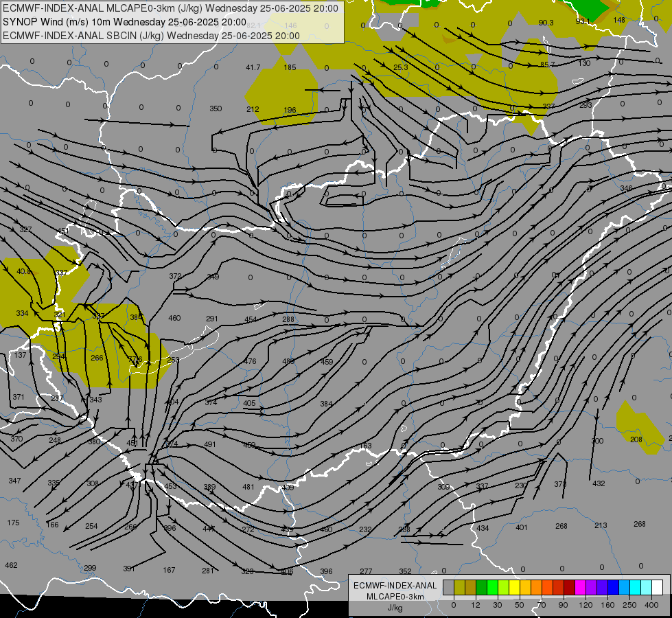The image size is (672, 618).
Task: Click the dark red legend swatch
Action: pyautogui.click(x=570, y=588)
